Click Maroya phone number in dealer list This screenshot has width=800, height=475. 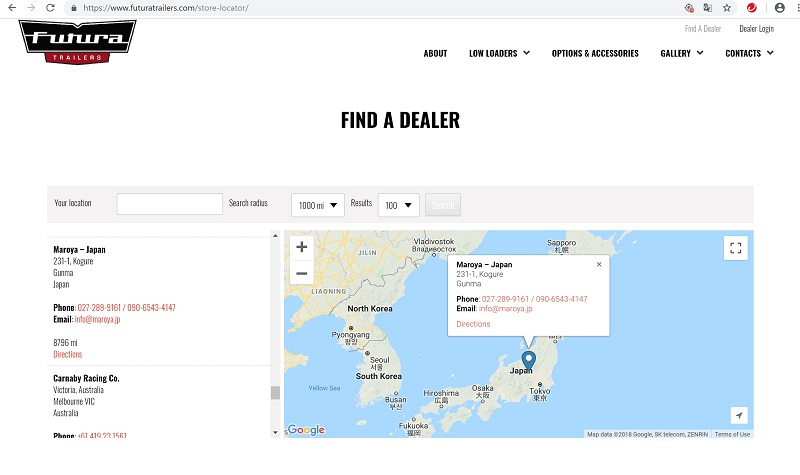[127, 308]
